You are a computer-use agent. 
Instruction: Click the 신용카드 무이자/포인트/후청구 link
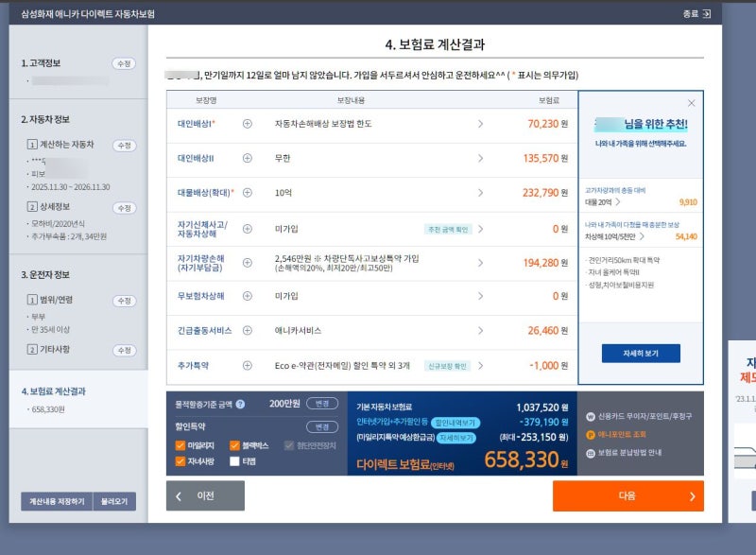click(645, 417)
